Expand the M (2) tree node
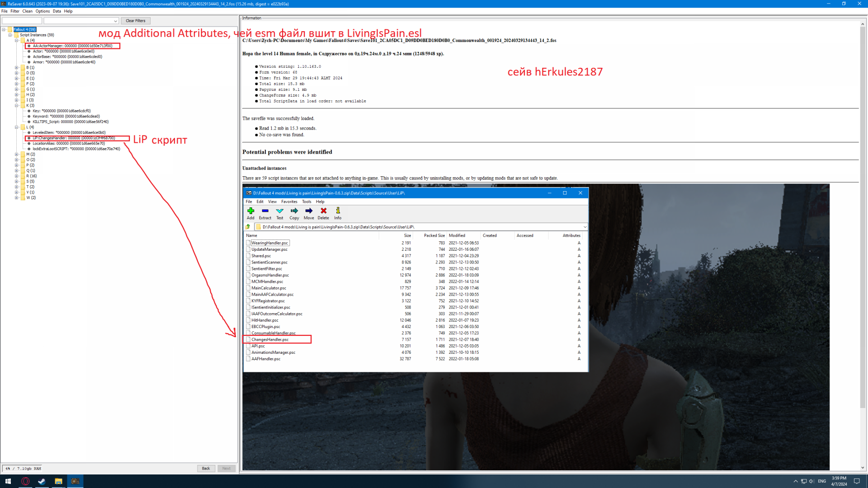This screenshot has height=488, width=868. coord(17,155)
